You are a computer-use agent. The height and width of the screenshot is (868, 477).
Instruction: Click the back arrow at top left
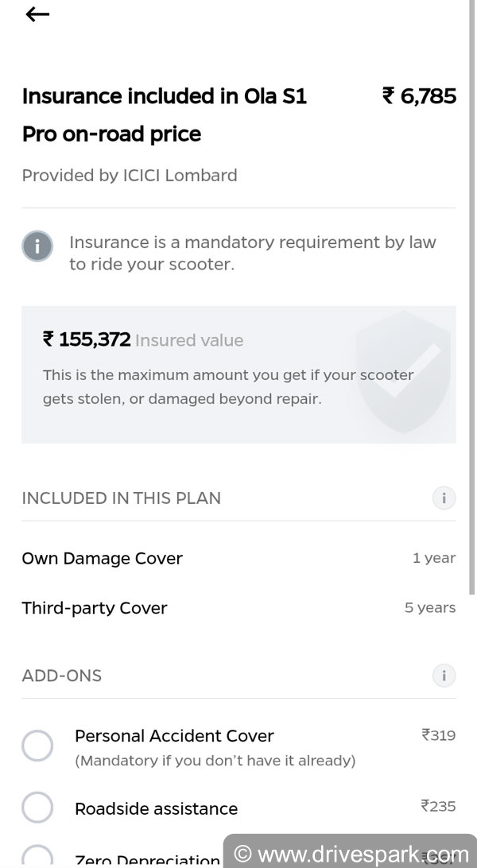(x=37, y=14)
